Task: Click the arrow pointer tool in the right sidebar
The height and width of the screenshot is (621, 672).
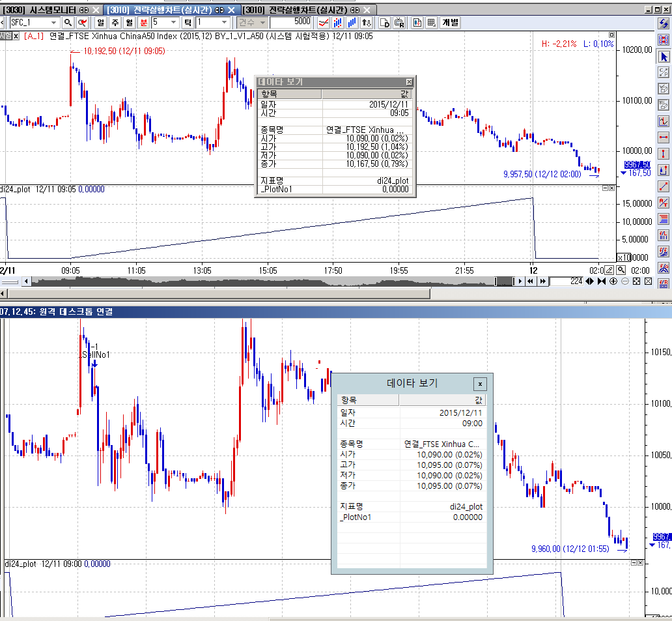Action: click(664, 57)
